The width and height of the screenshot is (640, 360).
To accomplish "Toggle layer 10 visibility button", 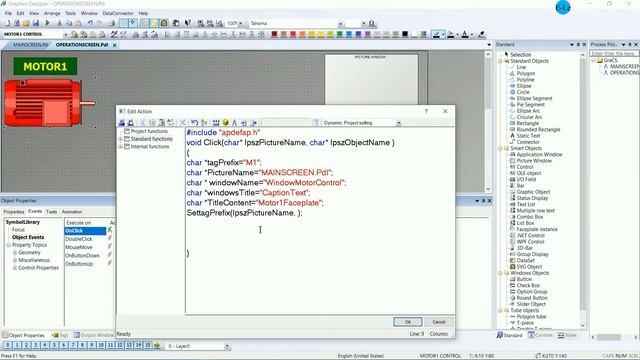I will [x=101, y=346].
